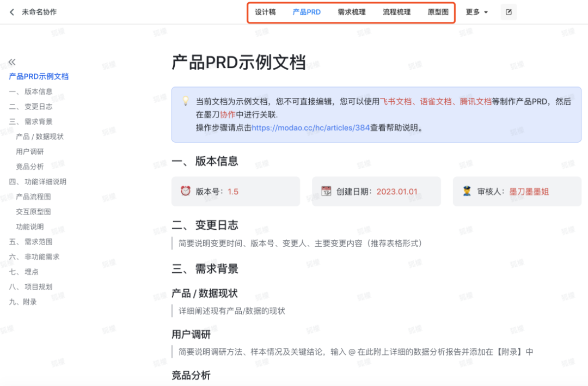Click the 一、版本信息 heading in document
The image size is (588, 386).
pos(205,161)
